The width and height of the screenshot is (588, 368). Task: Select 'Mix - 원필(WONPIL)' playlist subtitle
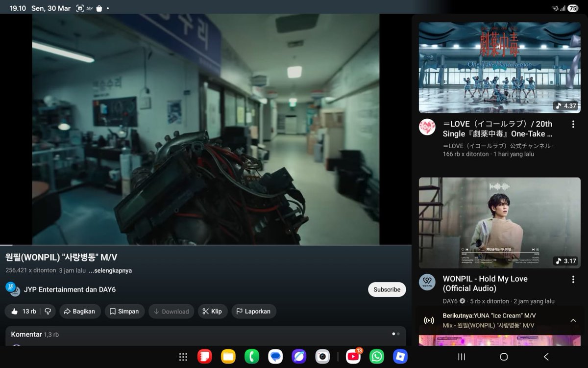pyautogui.click(x=489, y=325)
